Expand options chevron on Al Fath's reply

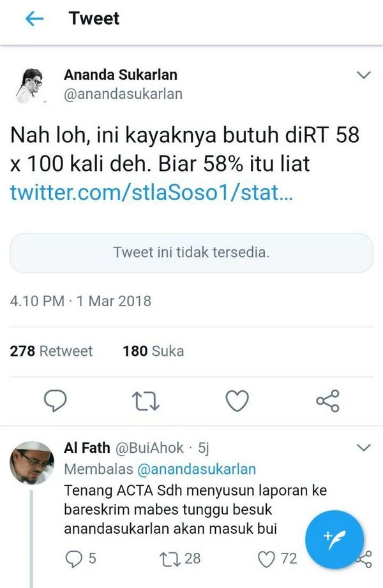(363, 447)
